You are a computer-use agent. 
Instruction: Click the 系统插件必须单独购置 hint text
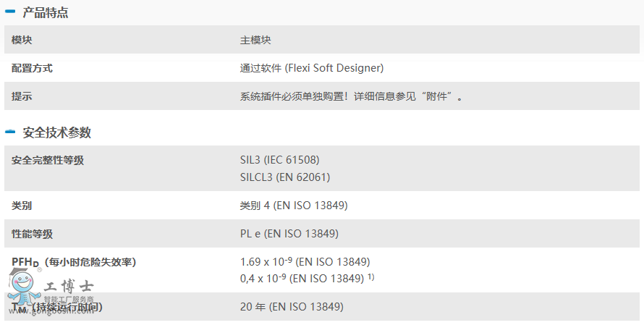294,96
